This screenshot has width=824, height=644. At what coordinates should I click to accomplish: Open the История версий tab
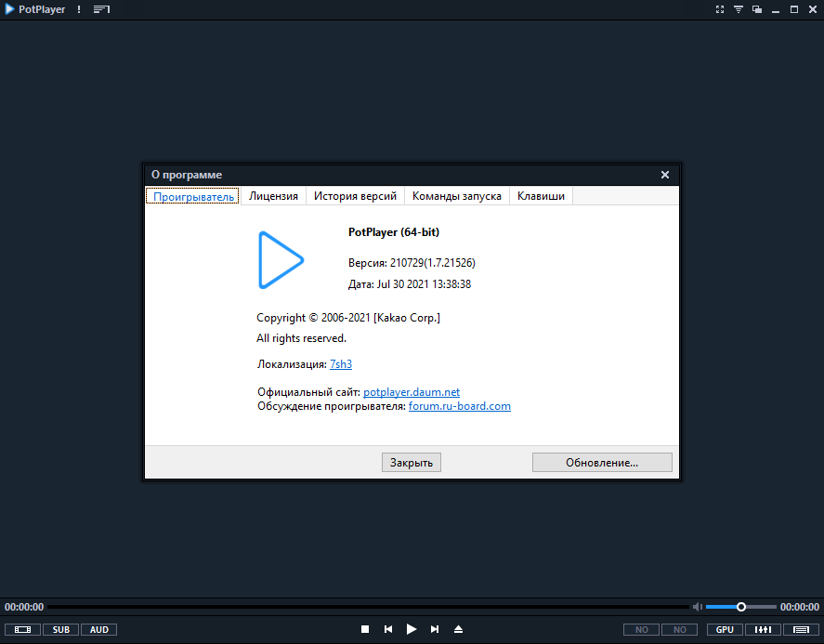tap(355, 196)
